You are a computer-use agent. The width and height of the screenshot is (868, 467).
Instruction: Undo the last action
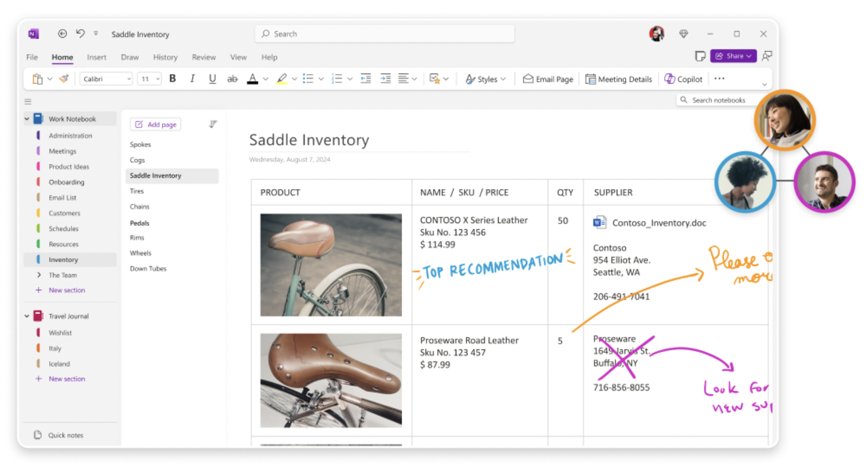80,33
